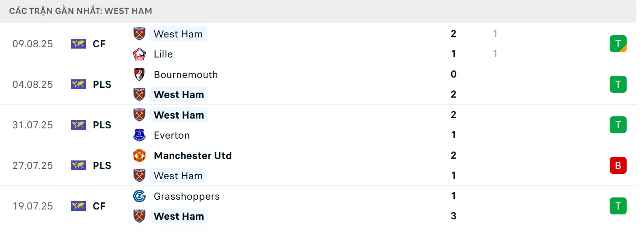Click the CF competition label for 09.08.25
The height and width of the screenshot is (234, 644).
click(x=99, y=44)
